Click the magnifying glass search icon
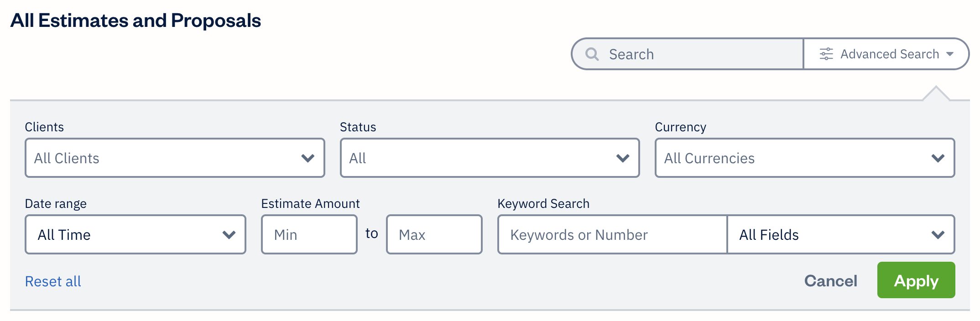980x321 pixels. (592, 53)
